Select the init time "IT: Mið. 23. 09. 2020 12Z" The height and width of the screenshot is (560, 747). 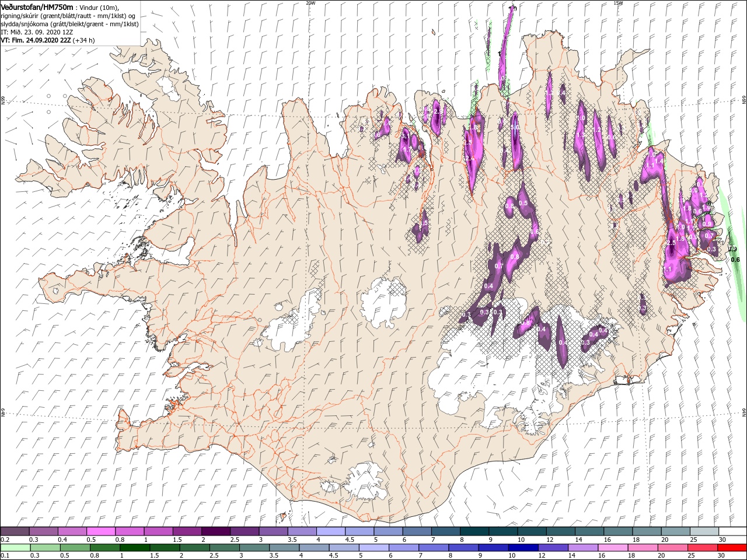coord(37,32)
